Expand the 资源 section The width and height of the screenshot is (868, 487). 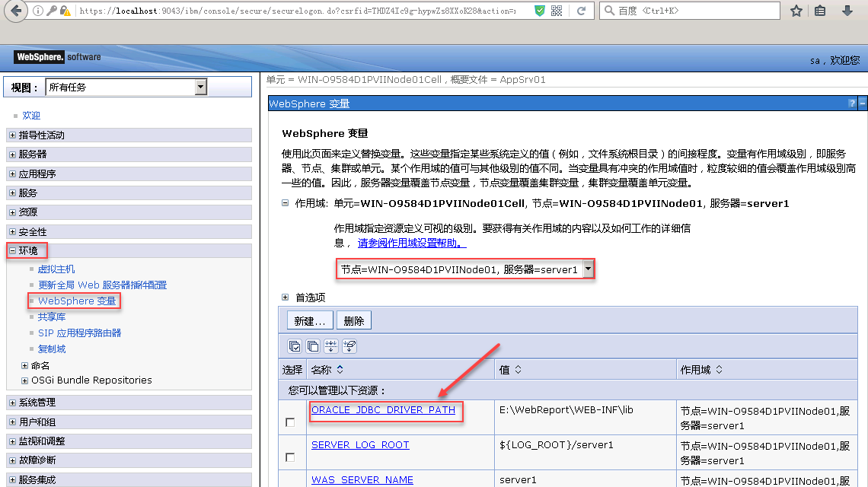pyautogui.click(x=13, y=212)
